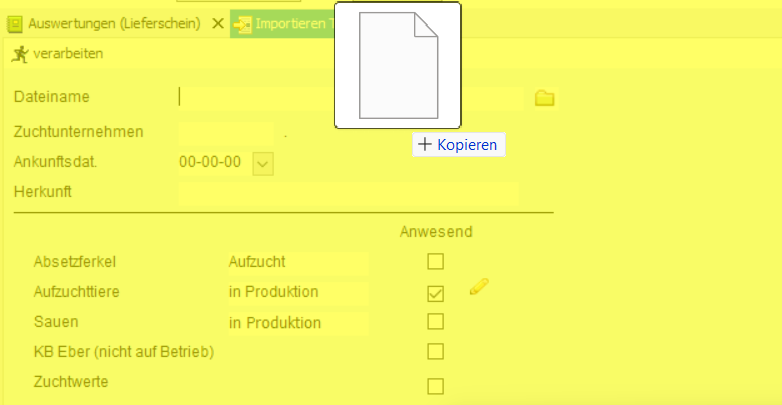Click the Ankunftsdat. 00-00-00 date field
782x405 pixels.
click(x=215, y=163)
